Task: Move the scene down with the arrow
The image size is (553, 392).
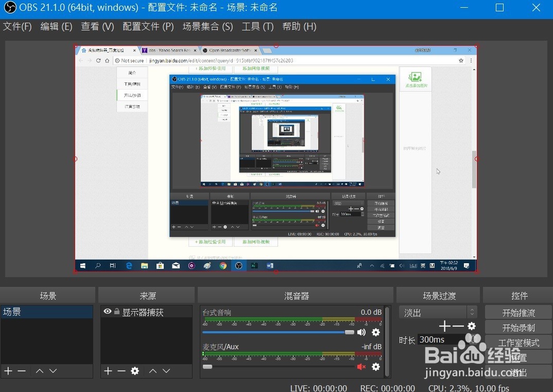Action: pos(53,371)
